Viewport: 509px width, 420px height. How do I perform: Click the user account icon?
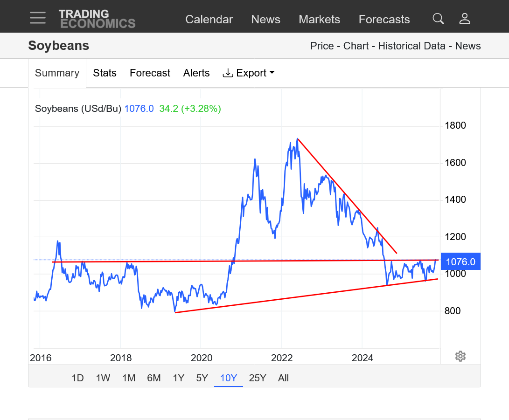(465, 19)
